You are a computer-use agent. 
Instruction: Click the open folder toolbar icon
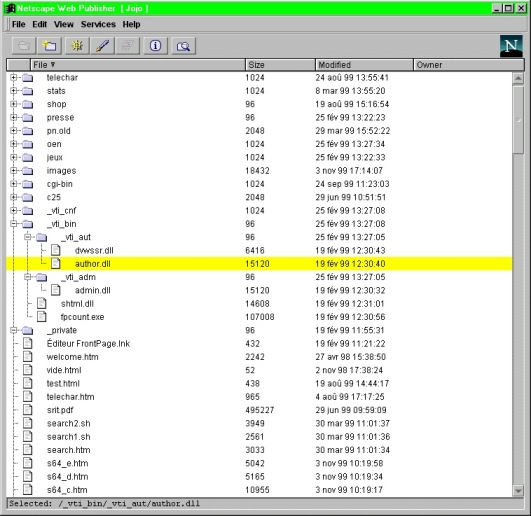point(24,46)
